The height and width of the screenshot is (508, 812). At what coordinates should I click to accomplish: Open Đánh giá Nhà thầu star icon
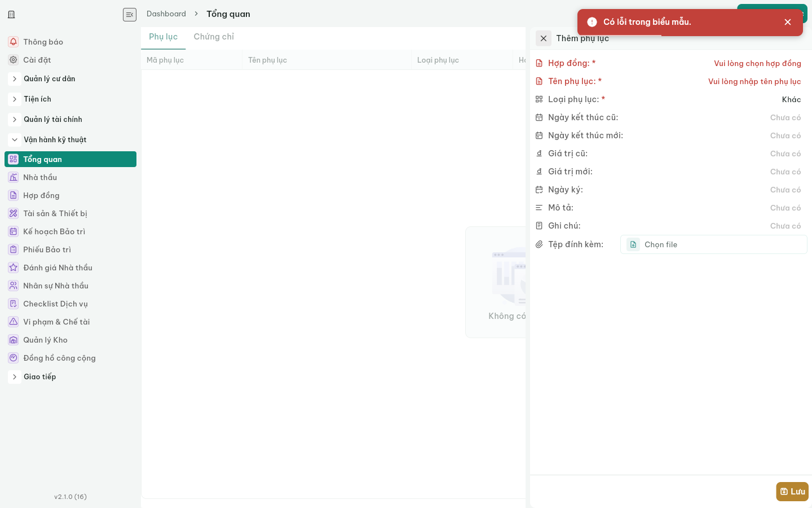click(x=14, y=268)
